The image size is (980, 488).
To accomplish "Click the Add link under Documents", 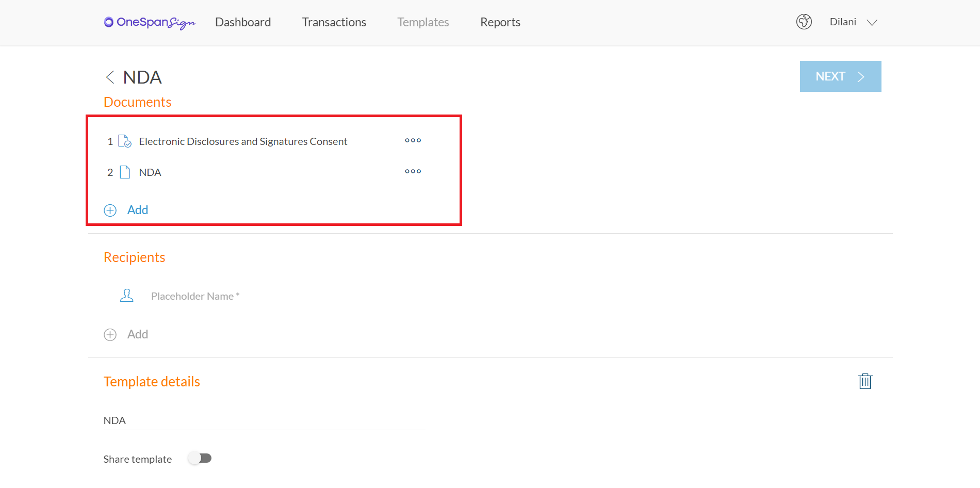I will point(138,210).
